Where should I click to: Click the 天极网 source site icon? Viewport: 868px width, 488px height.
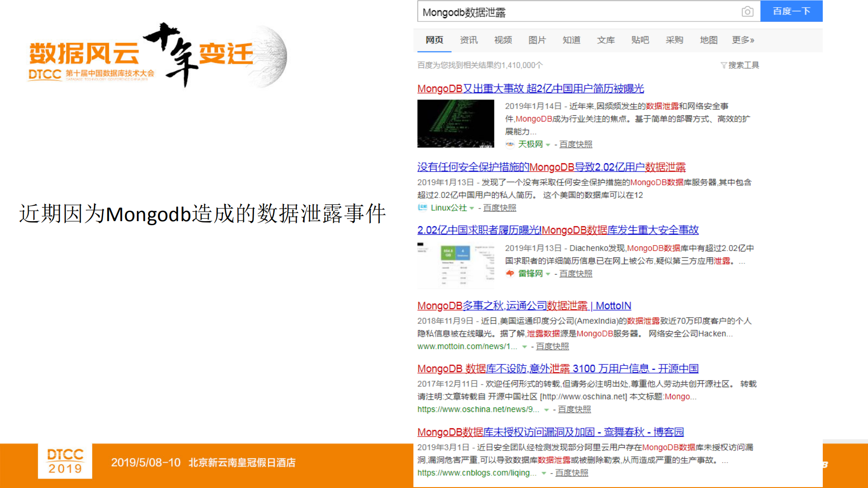coord(511,144)
